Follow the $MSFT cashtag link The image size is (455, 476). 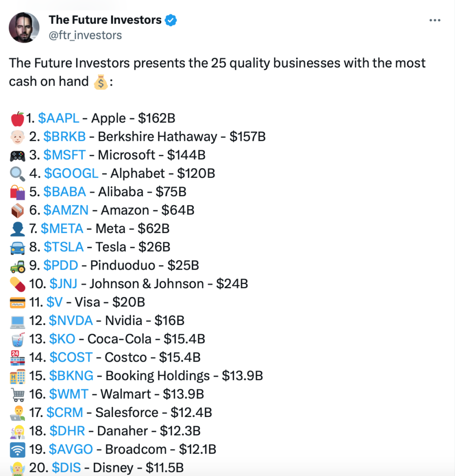pyautogui.click(x=64, y=155)
